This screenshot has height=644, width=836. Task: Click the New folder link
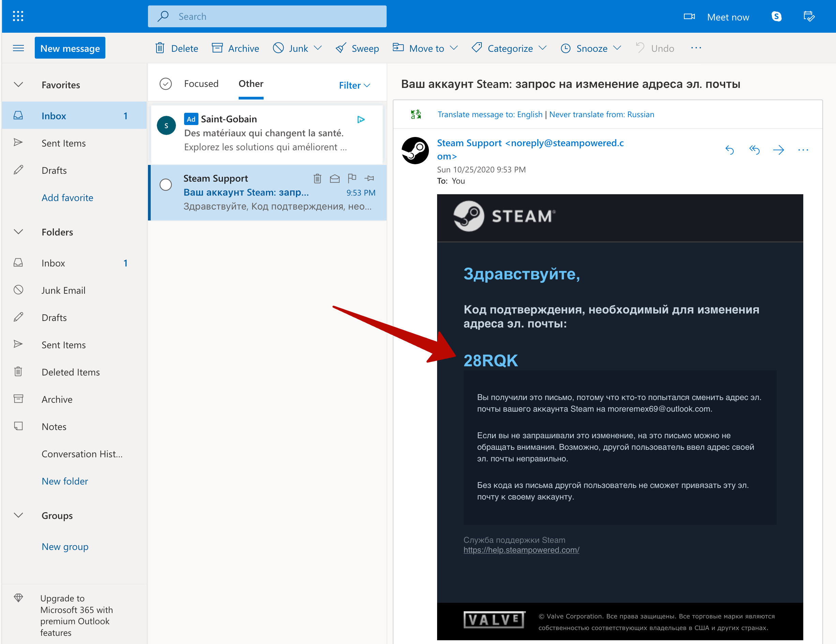coord(65,481)
